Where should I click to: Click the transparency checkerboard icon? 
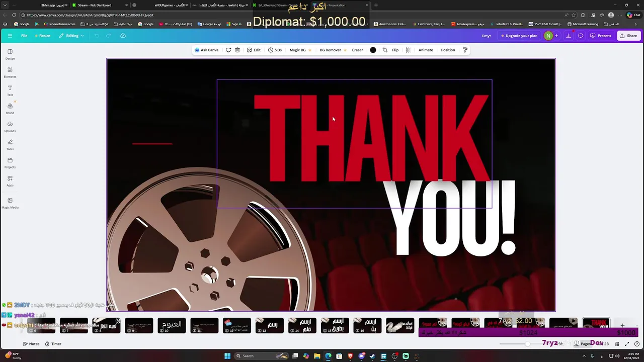pos(408,50)
